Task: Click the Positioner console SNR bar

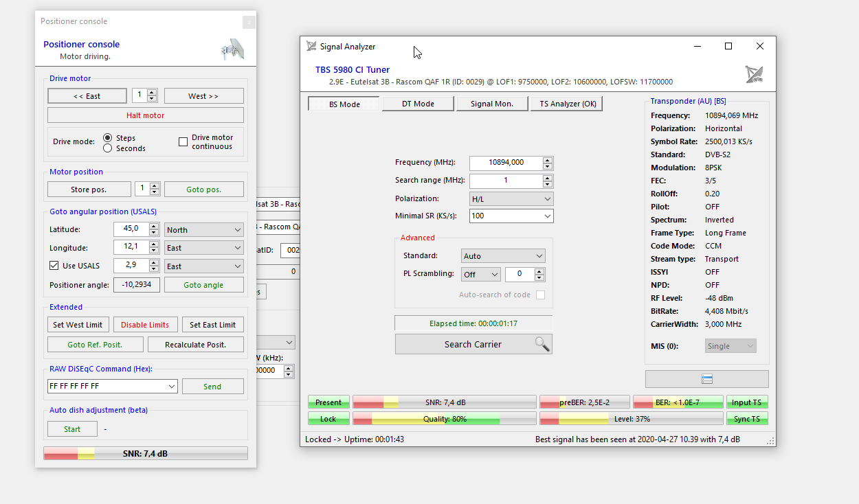Action: coord(145,453)
